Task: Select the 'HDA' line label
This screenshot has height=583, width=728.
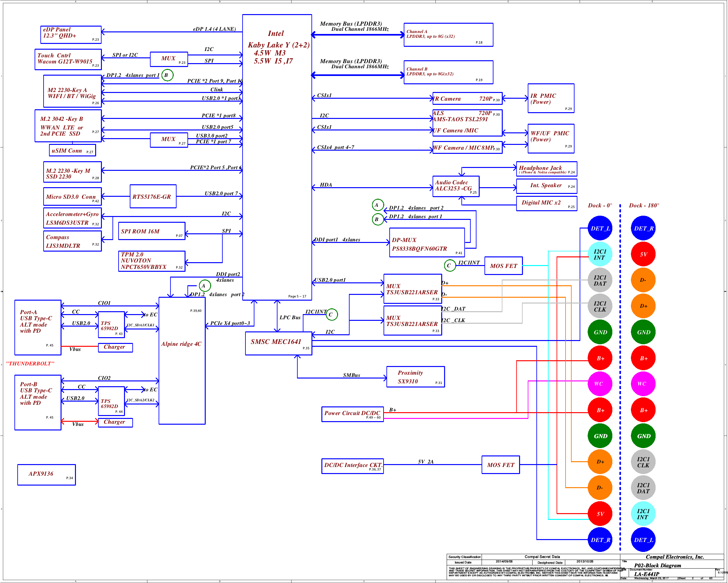Action: (x=326, y=185)
